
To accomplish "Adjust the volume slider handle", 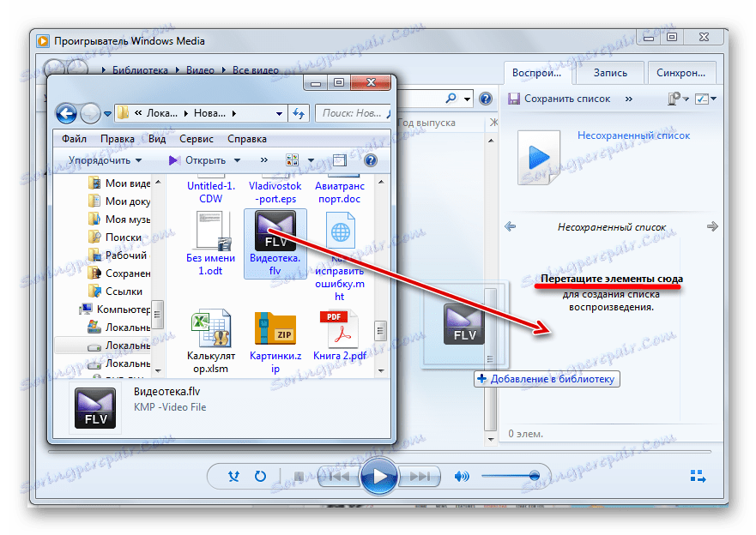I will (x=535, y=476).
